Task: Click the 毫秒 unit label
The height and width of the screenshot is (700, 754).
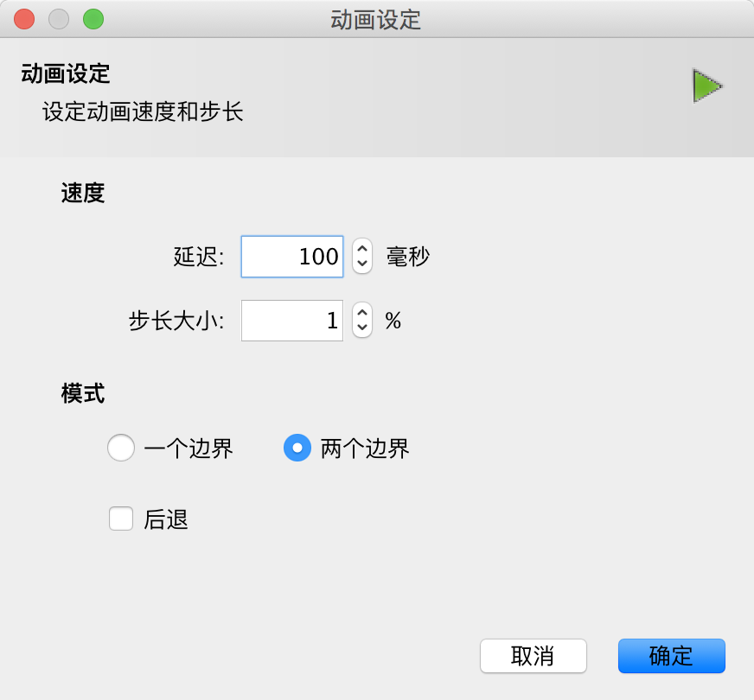Action: click(x=408, y=257)
